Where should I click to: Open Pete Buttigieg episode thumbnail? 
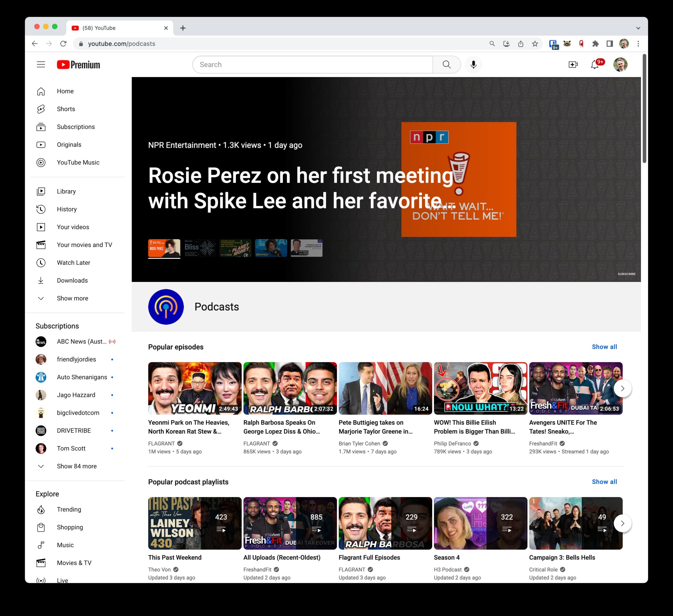click(385, 388)
